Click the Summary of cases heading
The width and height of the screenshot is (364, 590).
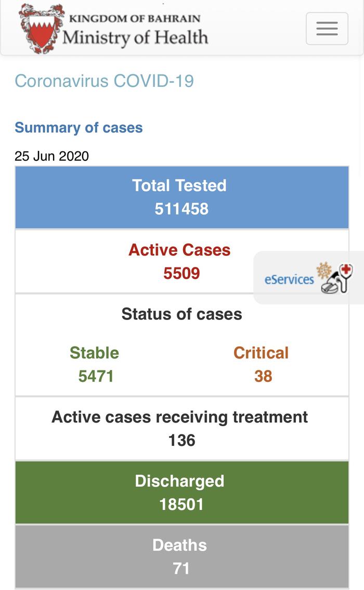click(x=79, y=127)
